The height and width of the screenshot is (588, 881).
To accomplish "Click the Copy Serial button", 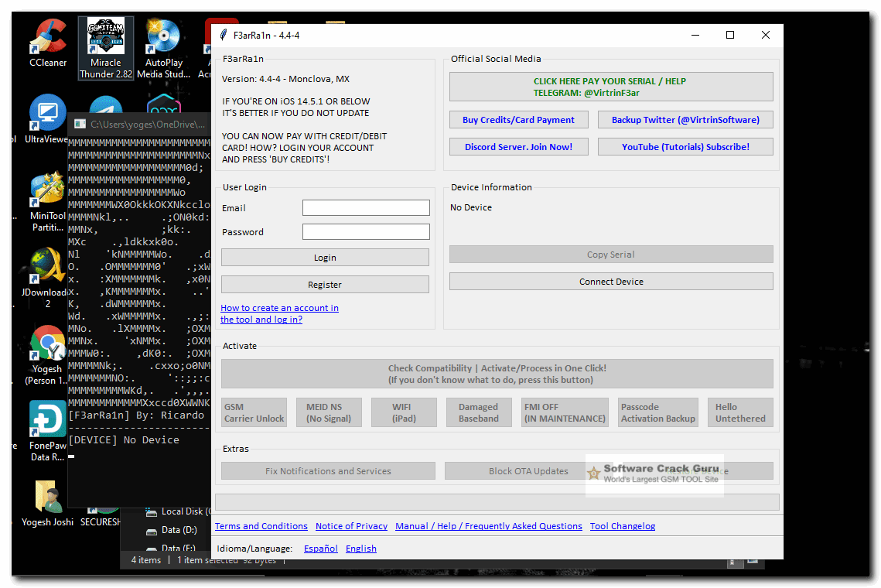I will [x=611, y=254].
